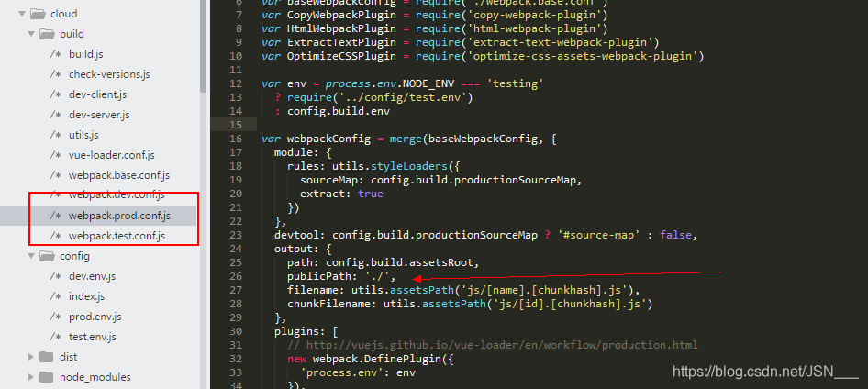Click the node_modules folder icon
868x389 pixels.
tap(47, 377)
